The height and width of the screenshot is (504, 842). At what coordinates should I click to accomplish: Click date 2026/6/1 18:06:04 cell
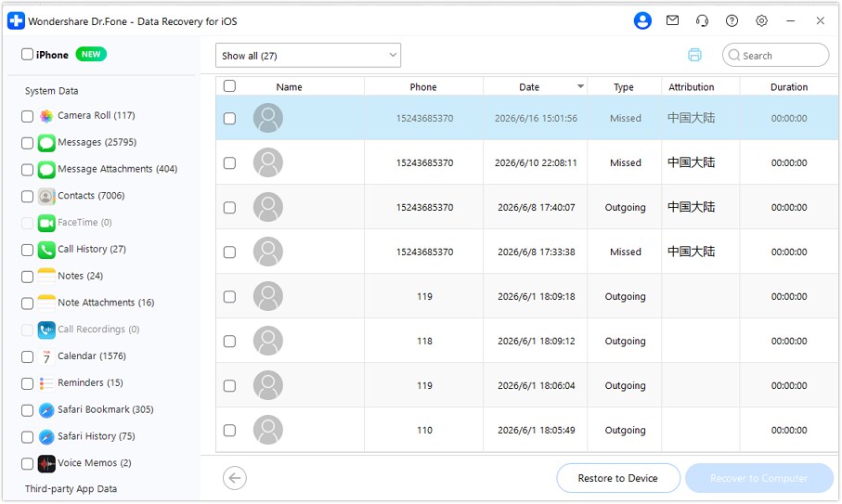coord(536,385)
